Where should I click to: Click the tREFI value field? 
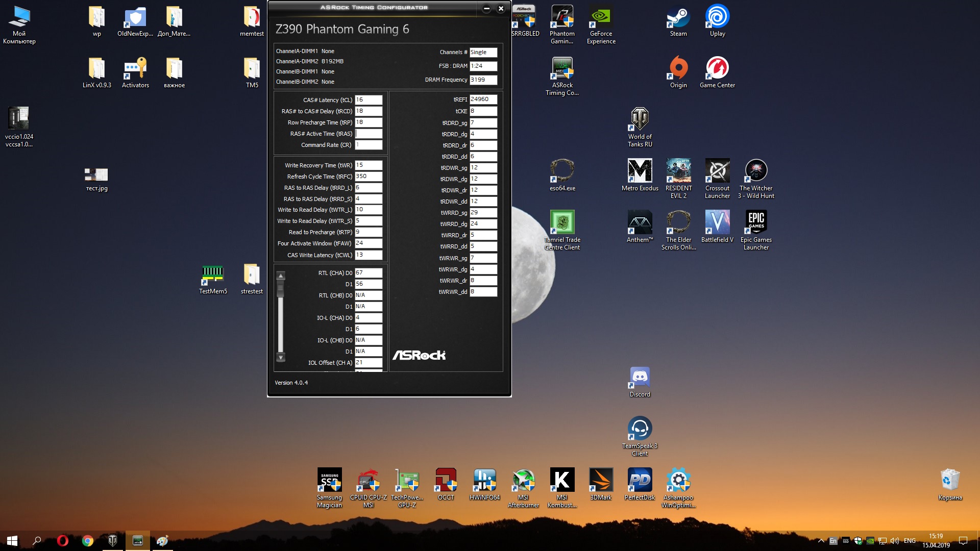(x=483, y=99)
